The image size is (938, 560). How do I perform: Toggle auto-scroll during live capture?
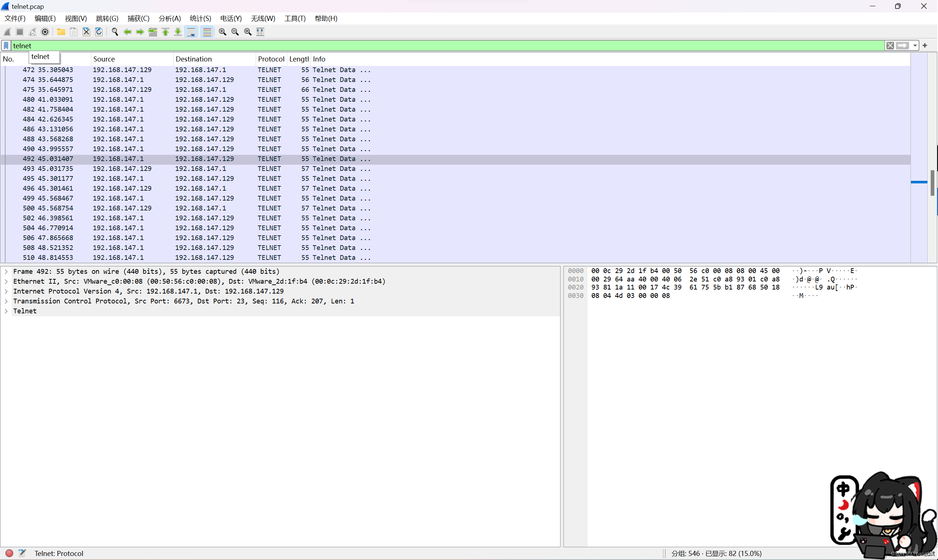(191, 32)
